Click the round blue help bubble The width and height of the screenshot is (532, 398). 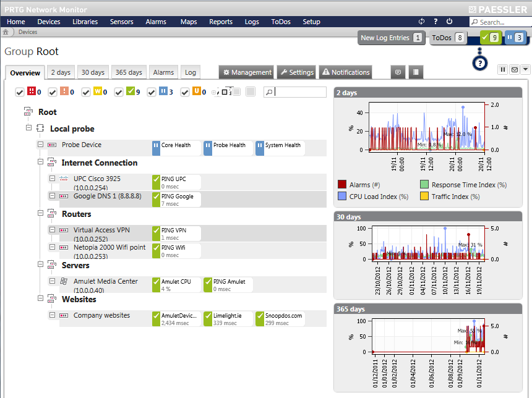pos(480,63)
